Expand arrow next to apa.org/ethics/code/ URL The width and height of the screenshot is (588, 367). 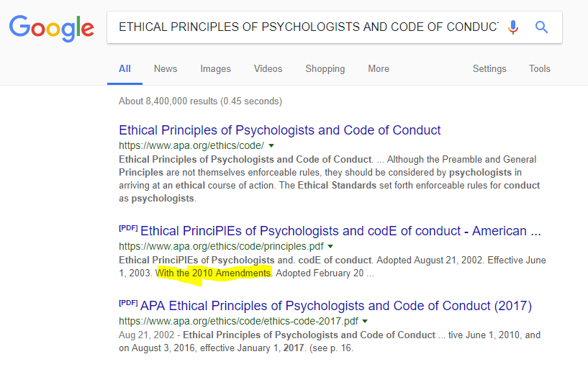pos(271,145)
